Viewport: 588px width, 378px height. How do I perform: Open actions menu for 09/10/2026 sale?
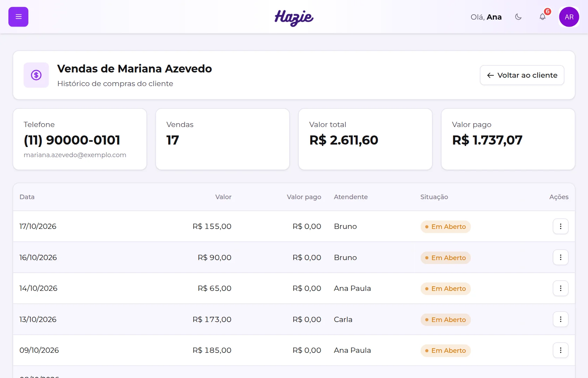[x=561, y=350]
